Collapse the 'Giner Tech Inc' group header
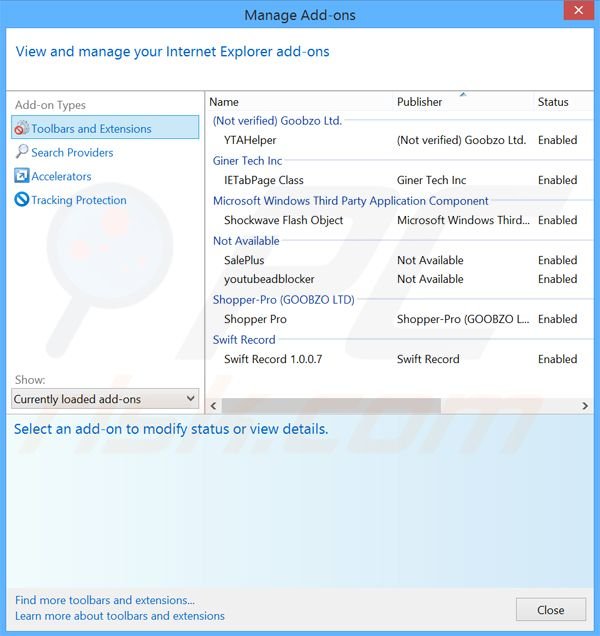 coord(247,161)
